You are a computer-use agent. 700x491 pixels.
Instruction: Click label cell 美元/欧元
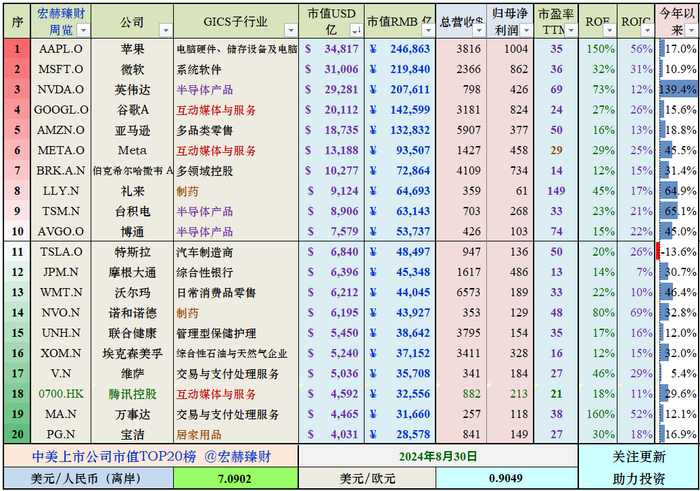point(367,479)
